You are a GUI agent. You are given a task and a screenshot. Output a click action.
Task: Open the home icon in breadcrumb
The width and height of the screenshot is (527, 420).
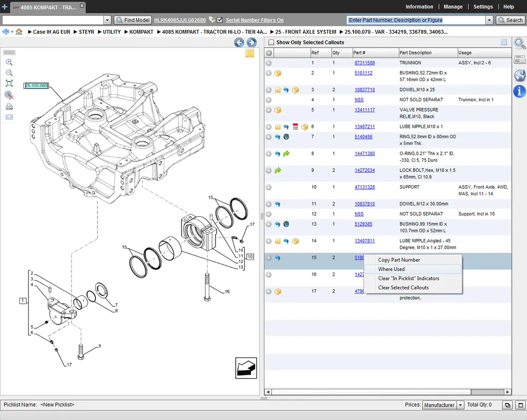(19, 31)
